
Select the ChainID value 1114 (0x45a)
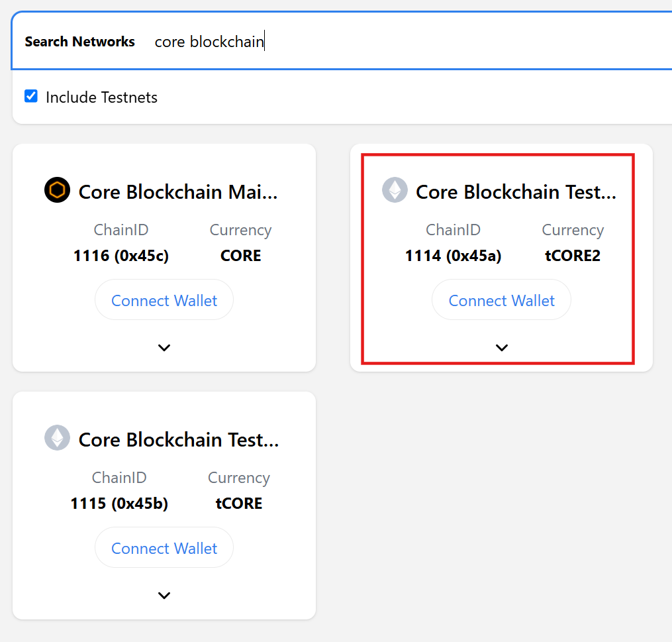(x=454, y=256)
